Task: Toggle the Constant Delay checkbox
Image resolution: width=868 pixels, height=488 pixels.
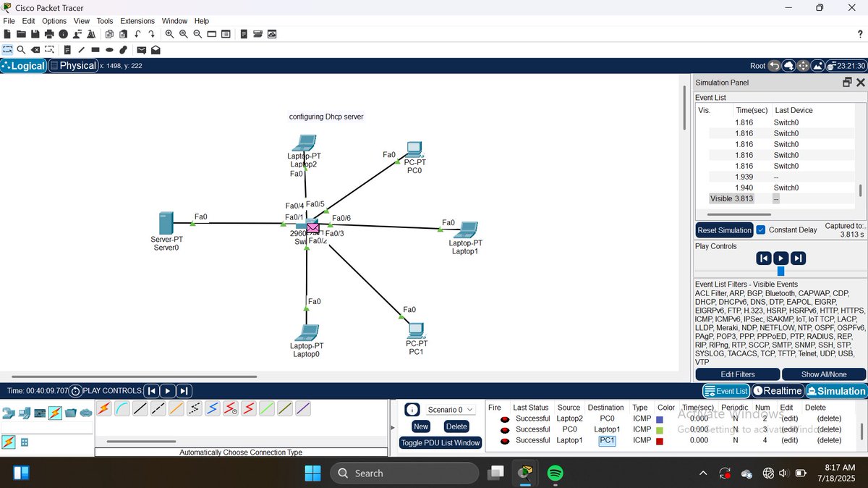Action: (761, 230)
